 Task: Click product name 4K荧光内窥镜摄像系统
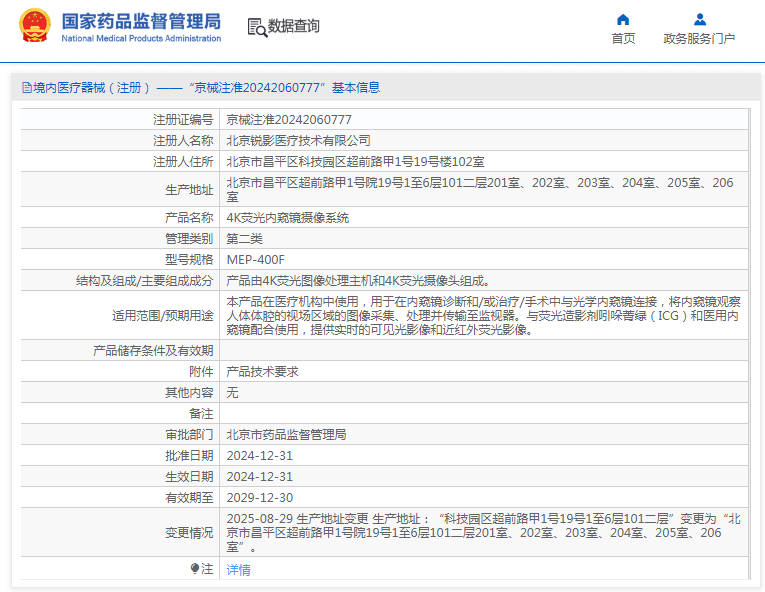[x=287, y=217]
